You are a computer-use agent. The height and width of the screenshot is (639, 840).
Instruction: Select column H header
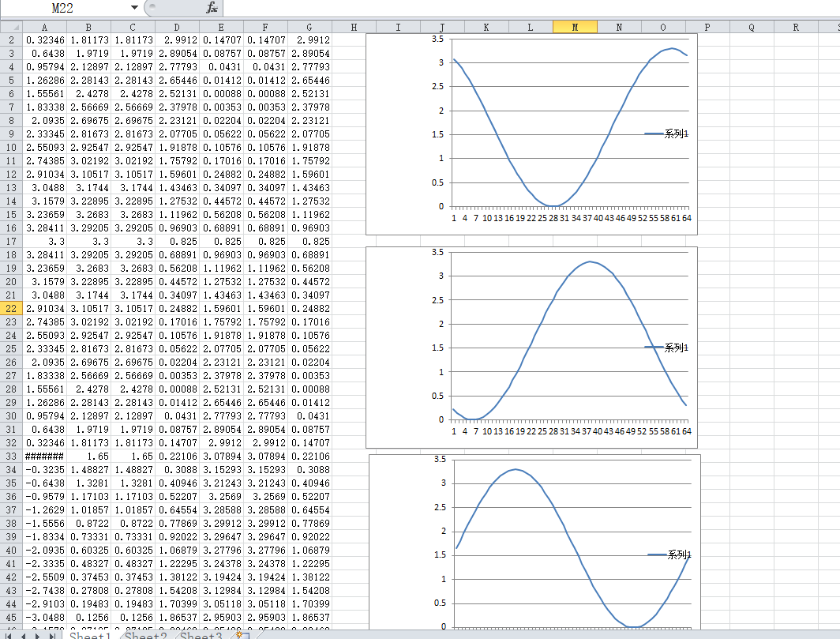[354, 27]
